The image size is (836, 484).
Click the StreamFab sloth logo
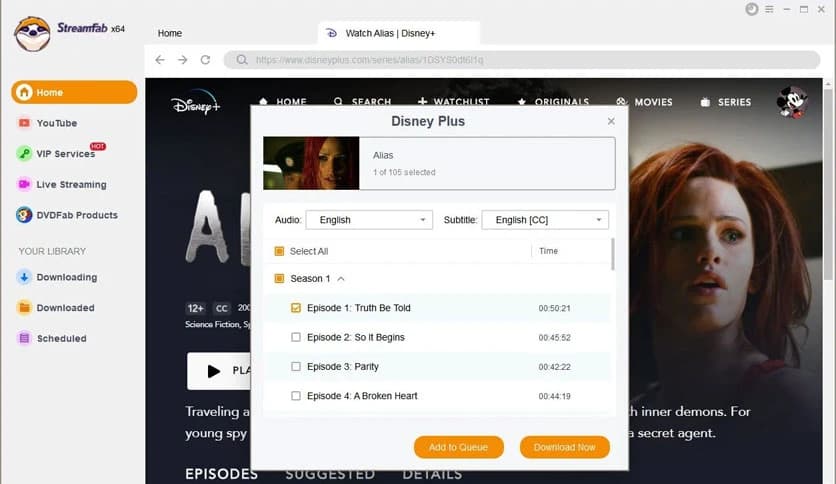(x=33, y=33)
